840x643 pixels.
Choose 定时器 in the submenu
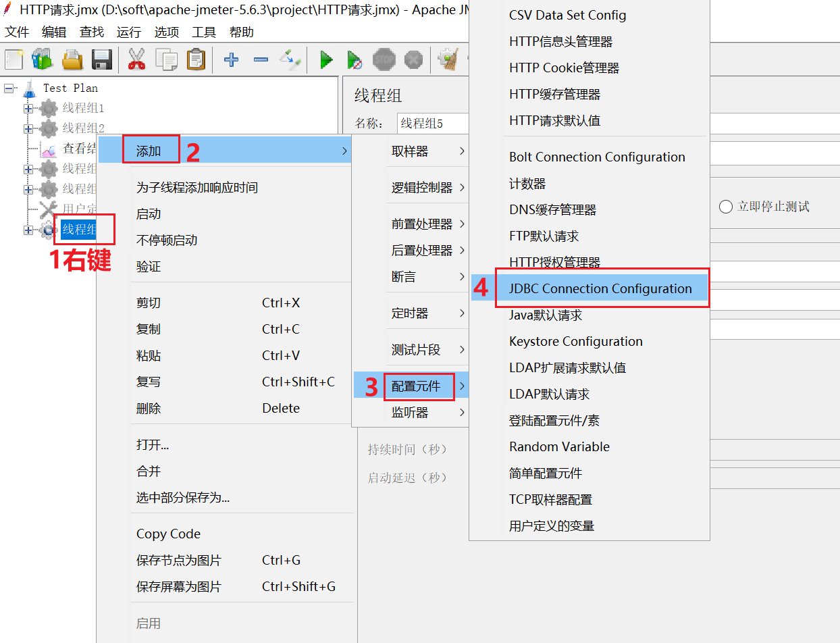pyautogui.click(x=411, y=313)
